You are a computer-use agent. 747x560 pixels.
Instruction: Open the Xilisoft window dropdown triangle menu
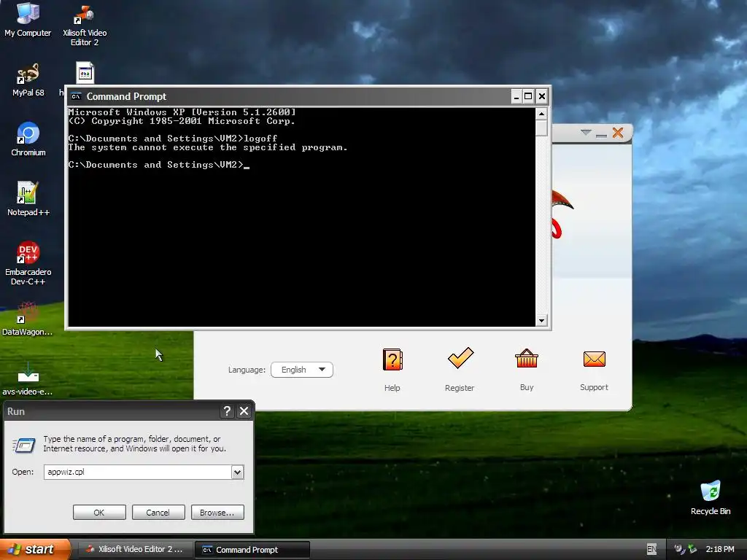pos(586,133)
